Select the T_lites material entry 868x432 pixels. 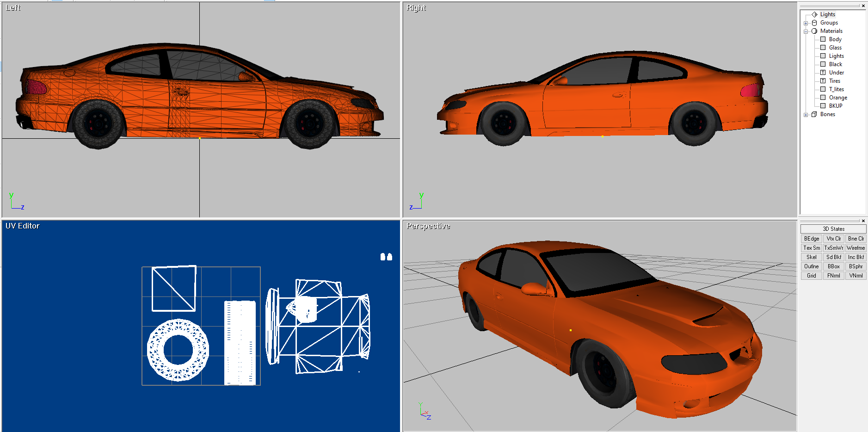(x=836, y=89)
